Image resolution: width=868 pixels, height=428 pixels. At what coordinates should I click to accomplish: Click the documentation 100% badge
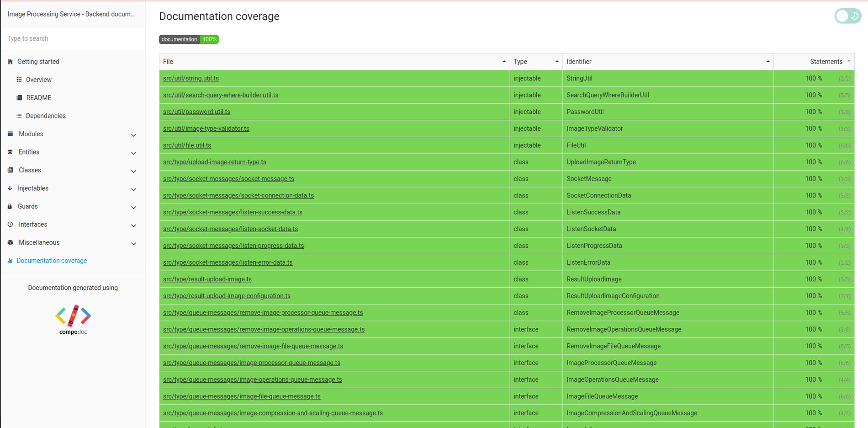click(189, 39)
